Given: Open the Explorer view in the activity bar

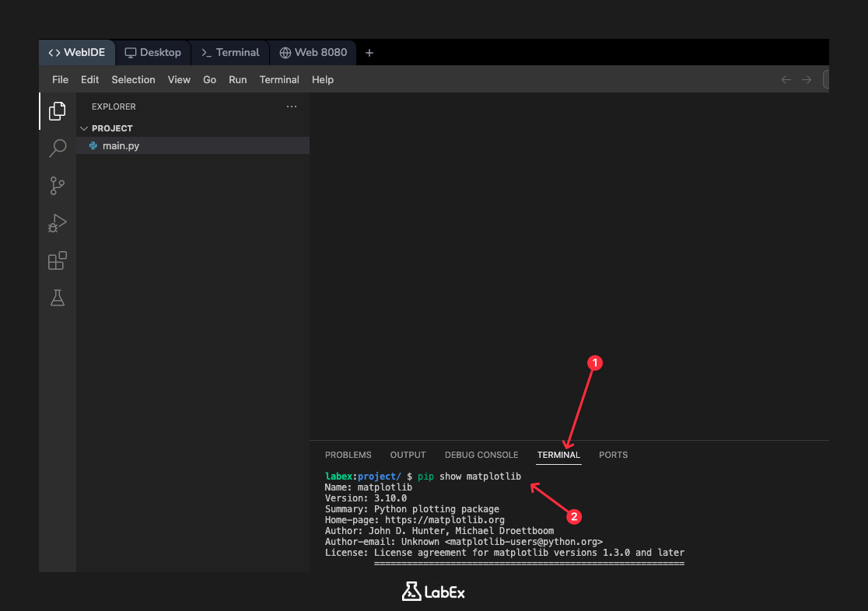Looking at the screenshot, I should tap(57, 110).
